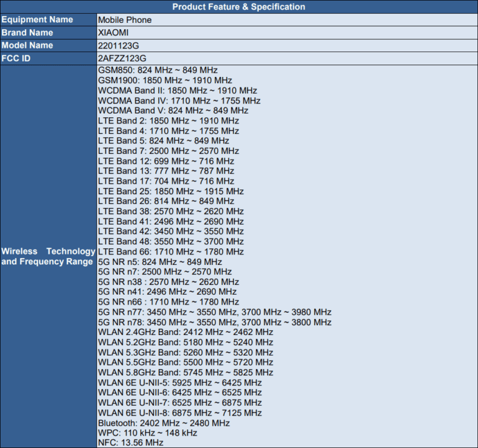This screenshot has width=478, height=448.
Task: Select the 'WLAN 6E U-NII-7' line
Action: [180, 403]
